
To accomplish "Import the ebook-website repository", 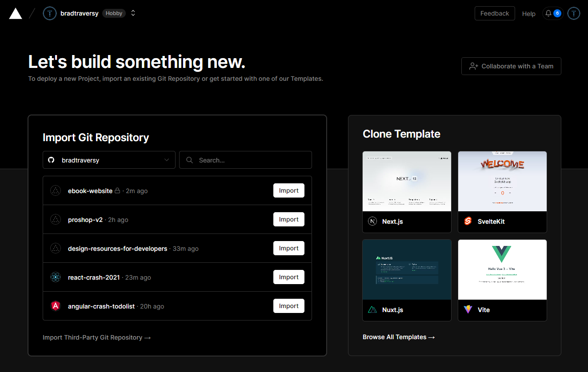I will tap(289, 190).
